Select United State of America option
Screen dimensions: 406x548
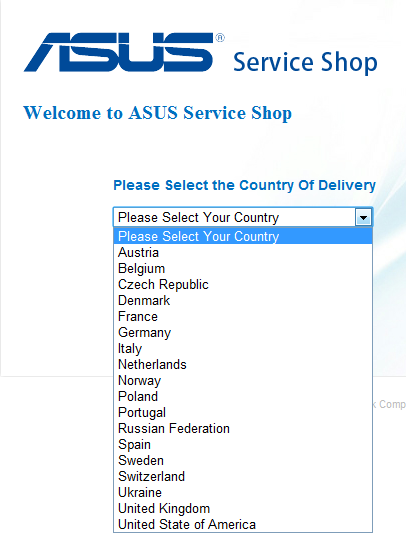click(243, 525)
